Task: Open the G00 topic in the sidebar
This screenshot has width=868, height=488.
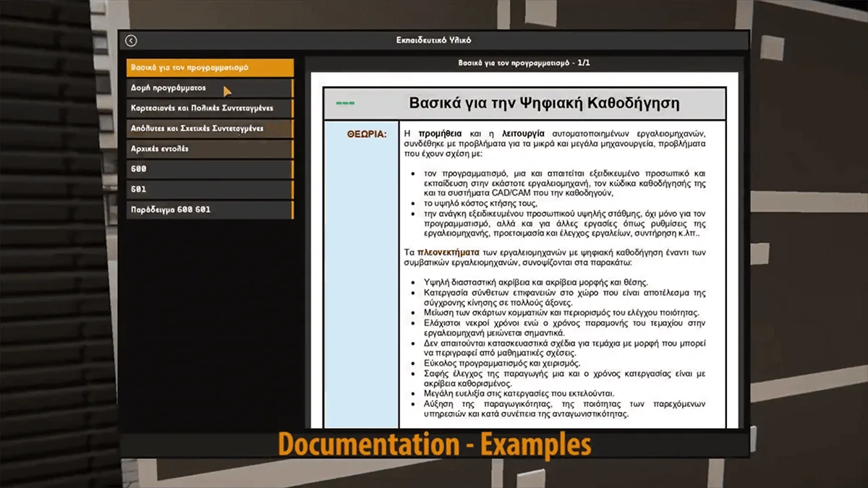Action: coord(210,168)
